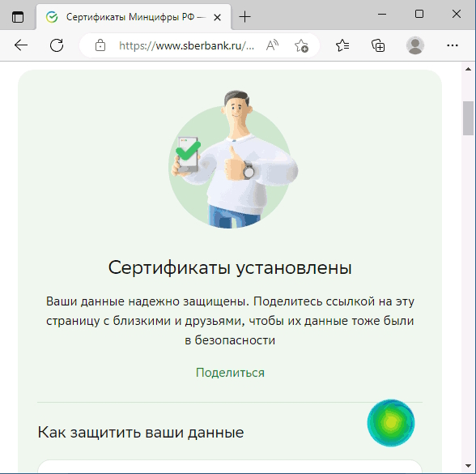Open a new browser tab

coord(244,17)
